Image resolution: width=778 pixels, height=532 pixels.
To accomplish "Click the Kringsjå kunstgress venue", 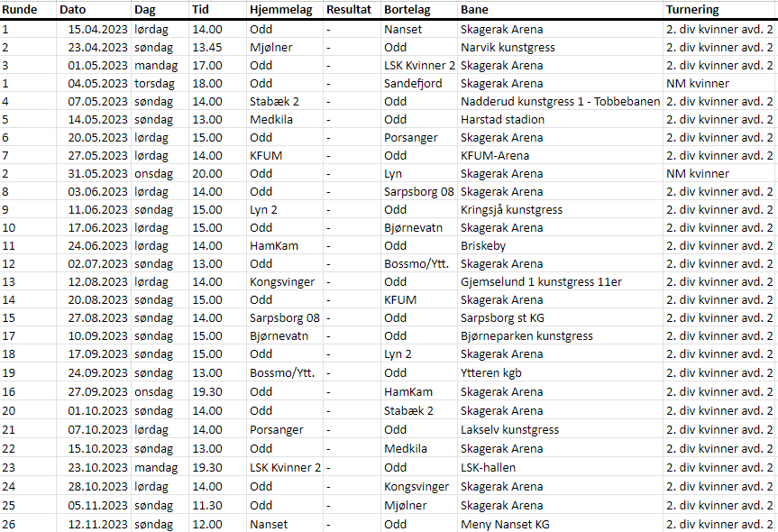I will point(511,210).
